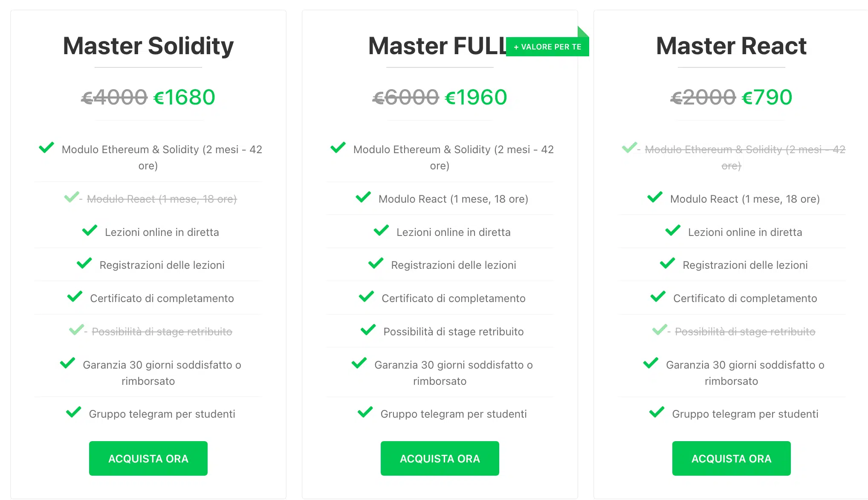This screenshot has height=500, width=868.
Task: Click the checkmark for Modulo React in Master React
Action: (x=655, y=197)
